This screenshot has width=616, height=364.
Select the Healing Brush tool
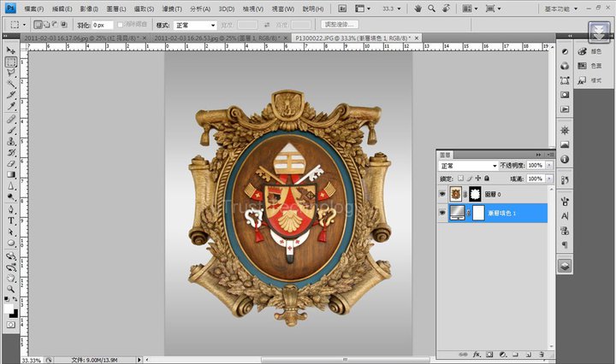[x=11, y=119]
